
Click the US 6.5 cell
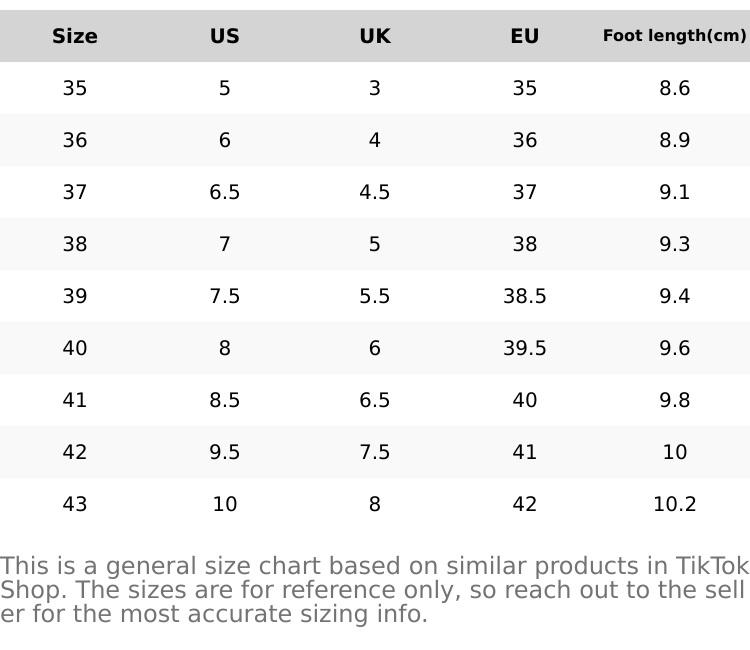(225, 192)
